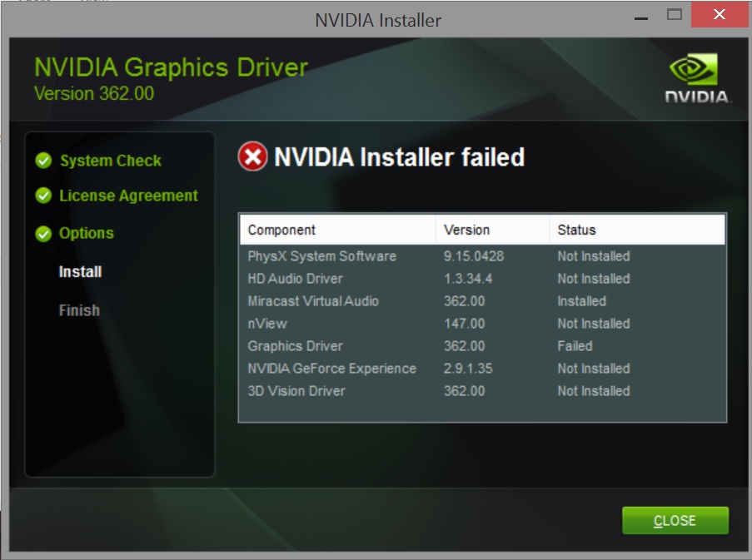The width and height of the screenshot is (752, 560).
Task: Click the NVIDIA Graphics Driver title
Action: click(171, 67)
